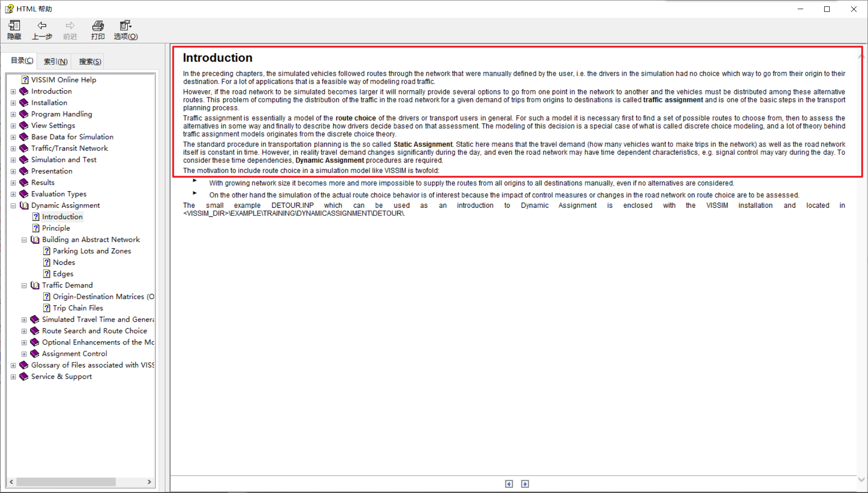This screenshot has height=493, width=868.
Task: Open the Principle topic
Action: tap(56, 228)
